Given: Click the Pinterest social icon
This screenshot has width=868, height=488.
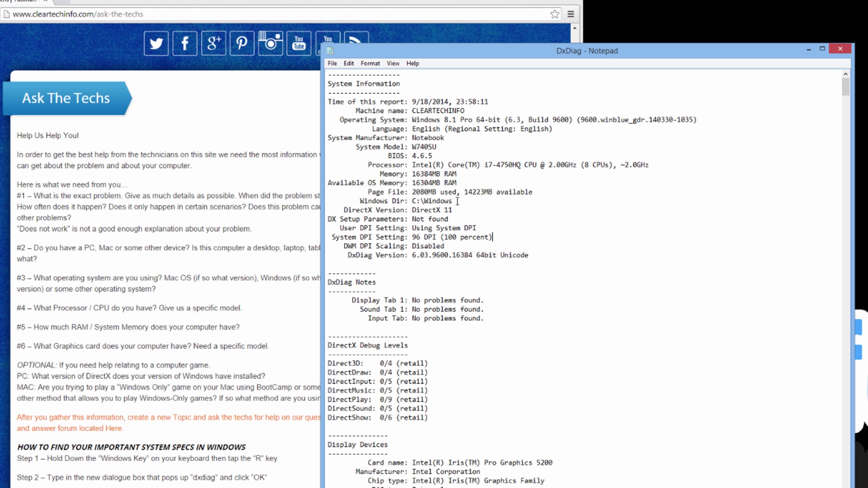Looking at the screenshot, I should [242, 43].
